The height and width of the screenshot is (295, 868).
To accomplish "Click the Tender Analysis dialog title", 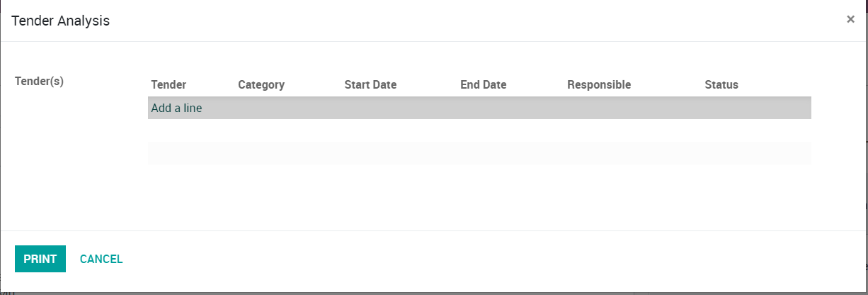I will coord(60,21).
